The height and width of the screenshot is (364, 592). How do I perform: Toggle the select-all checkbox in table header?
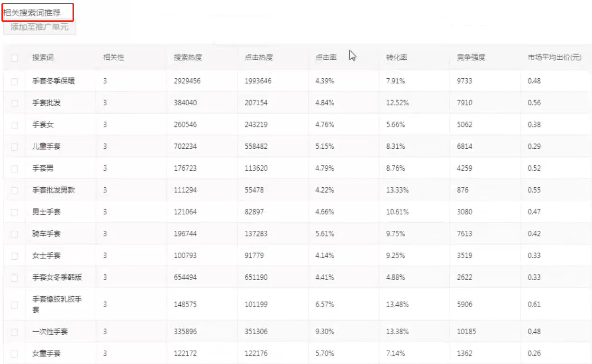(14, 58)
